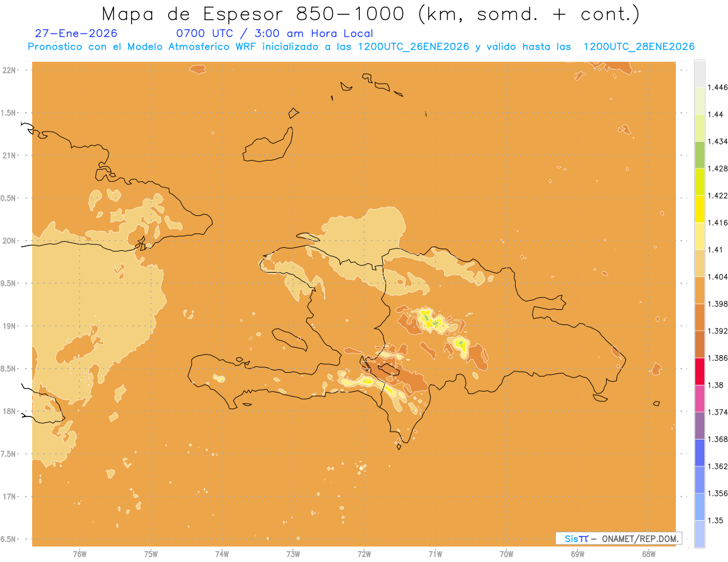Image resolution: width=728 pixels, height=562 pixels.
Task: Click legend value '1.374'
Action: 718,412
